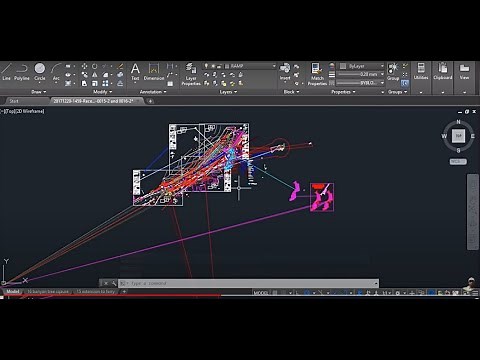Screen dimensions: 480x360
Task: Click the viewport controls label Top 2D Wireframe
Action: [23, 111]
